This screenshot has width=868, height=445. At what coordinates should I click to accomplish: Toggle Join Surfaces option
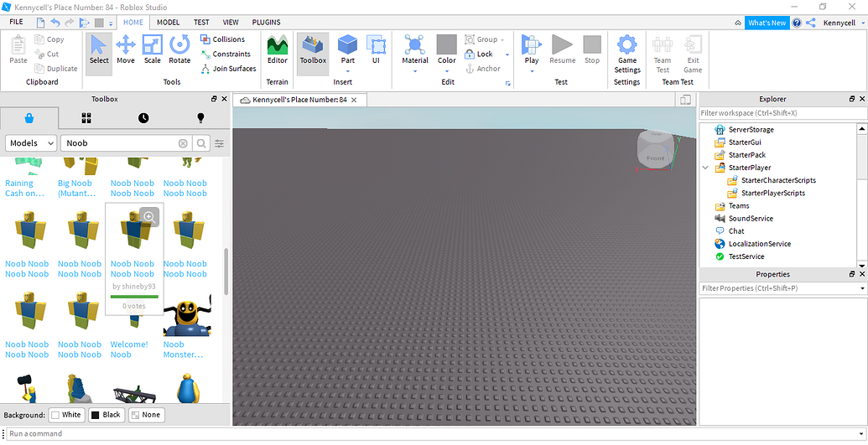click(x=228, y=69)
